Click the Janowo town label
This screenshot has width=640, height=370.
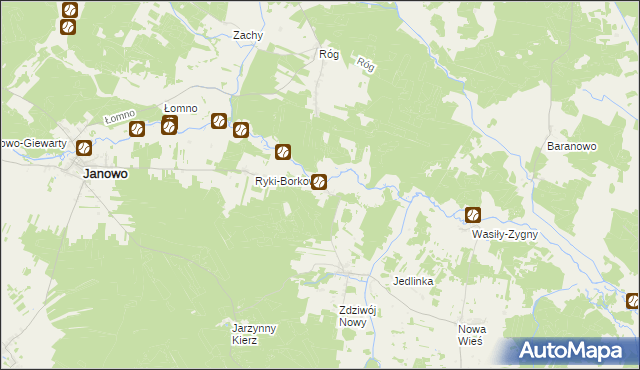[105, 174]
